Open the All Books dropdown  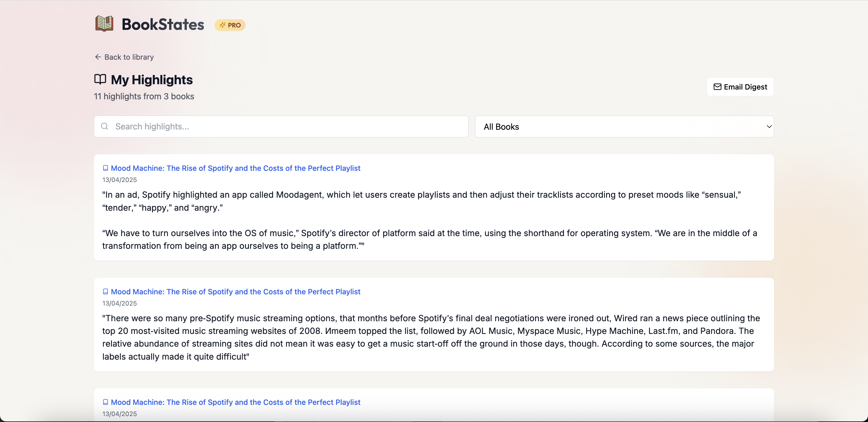(624, 126)
